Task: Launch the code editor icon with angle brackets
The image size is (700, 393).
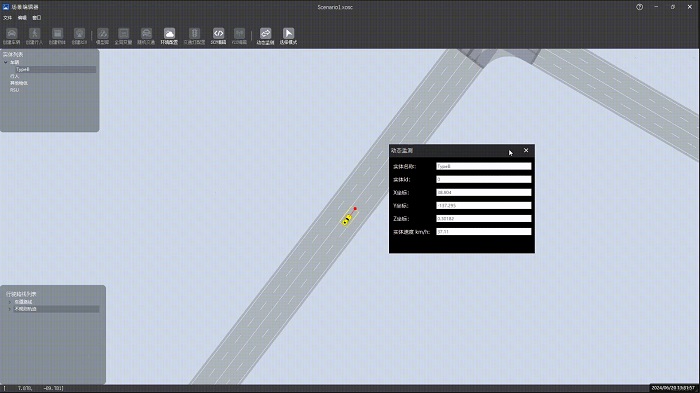Action: click(x=218, y=36)
